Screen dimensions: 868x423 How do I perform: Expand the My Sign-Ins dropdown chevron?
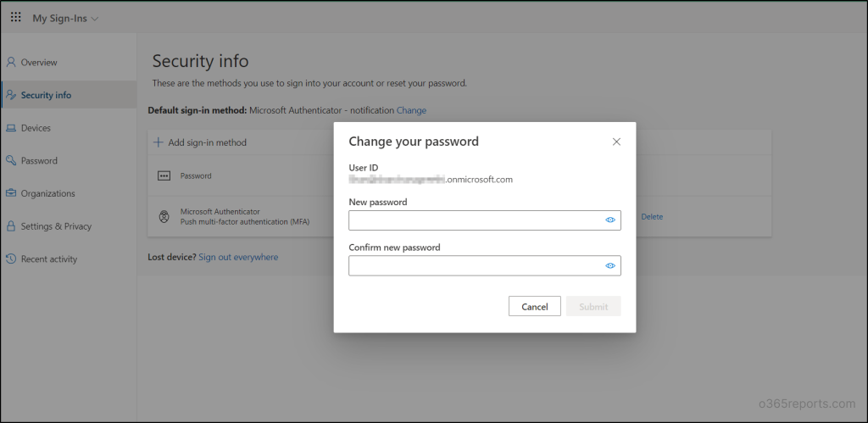pos(95,19)
